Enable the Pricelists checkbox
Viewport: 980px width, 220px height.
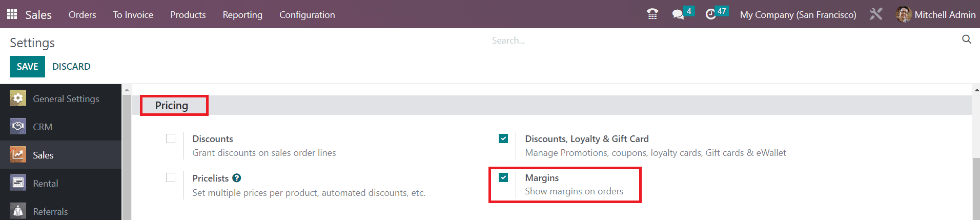point(171,177)
